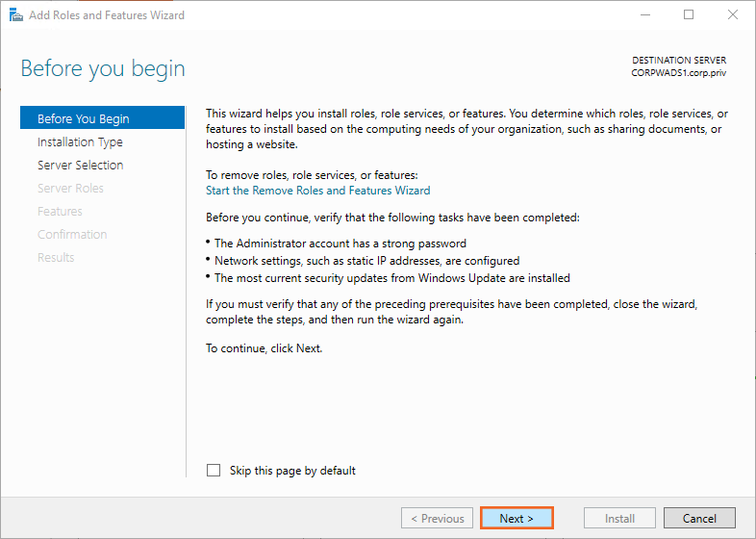The width and height of the screenshot is (756, 539).
Task: Click the Install button
Action: [619, 519]
